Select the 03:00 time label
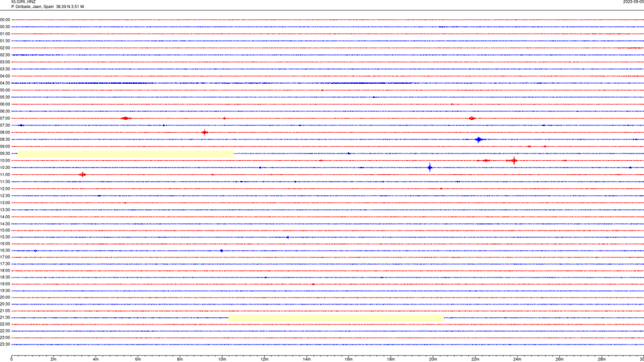This screenshot has width=644, height=362. click(x=5, y=62)
